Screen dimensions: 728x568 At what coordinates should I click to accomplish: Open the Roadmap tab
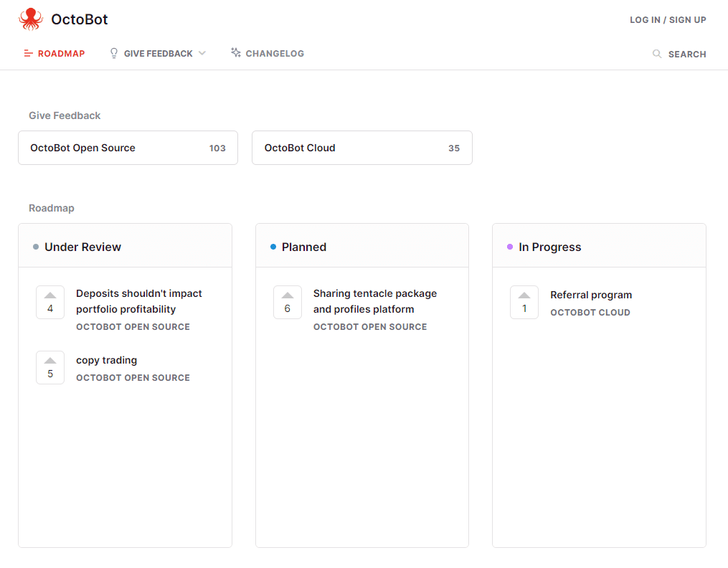(x=55, y=53)
